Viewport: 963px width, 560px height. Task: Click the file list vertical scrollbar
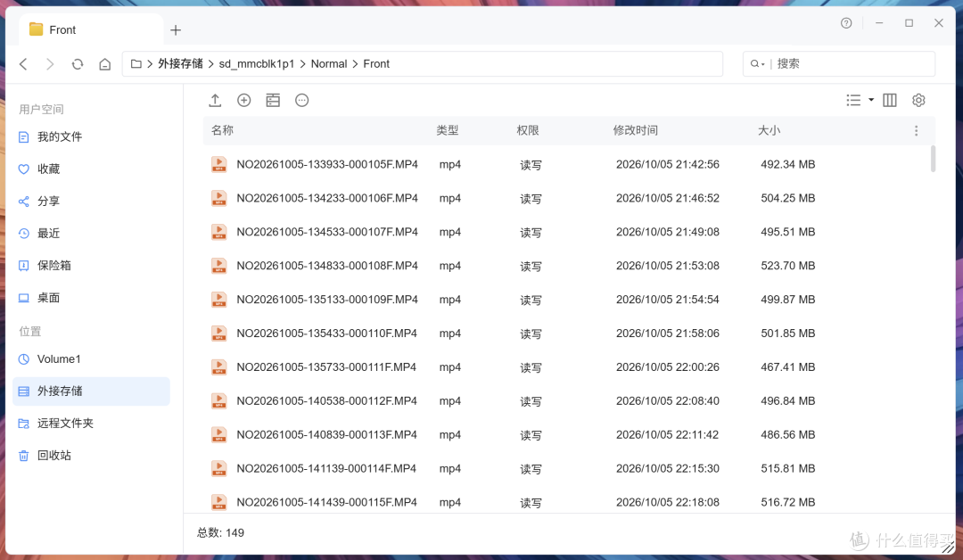pos(933,159)
